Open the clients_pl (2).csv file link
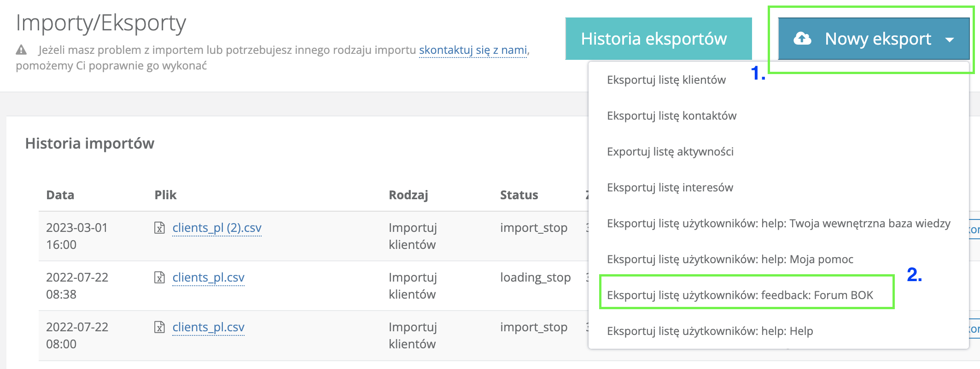 coord(217,228)
